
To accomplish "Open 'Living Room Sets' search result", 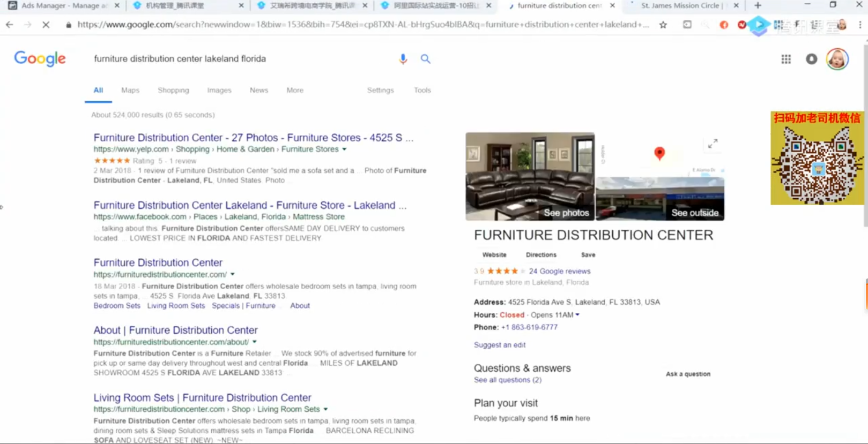I will 203,397.
